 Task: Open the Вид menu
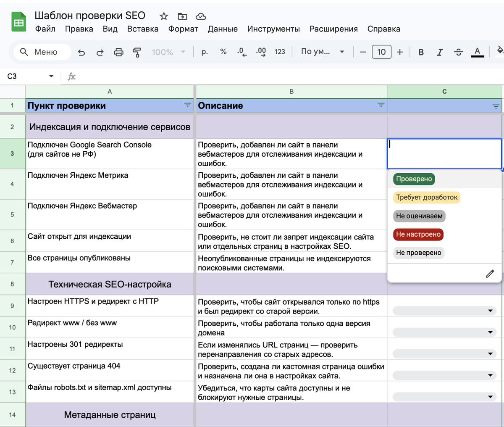110,29
